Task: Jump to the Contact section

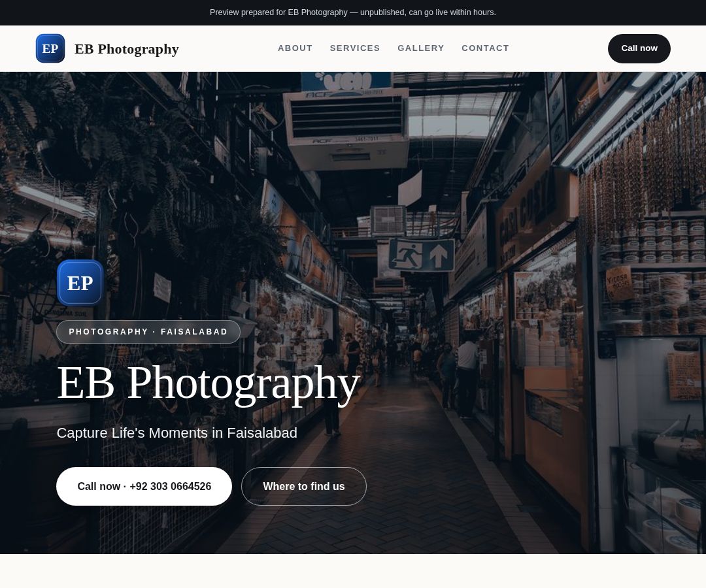Action: pos(485,48)
